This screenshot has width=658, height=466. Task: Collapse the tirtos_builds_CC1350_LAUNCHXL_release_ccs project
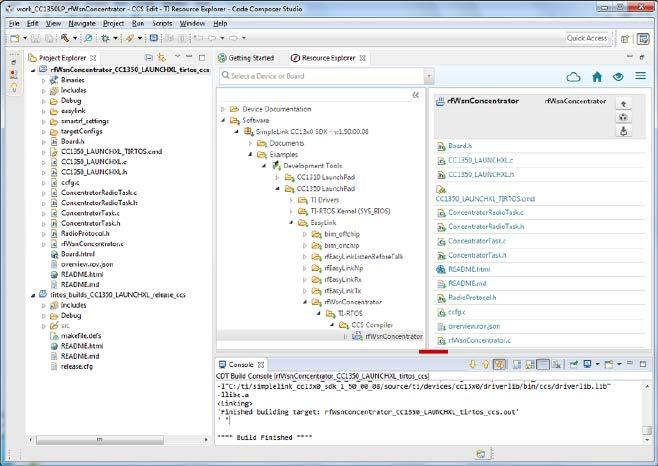tap(33, 295)
